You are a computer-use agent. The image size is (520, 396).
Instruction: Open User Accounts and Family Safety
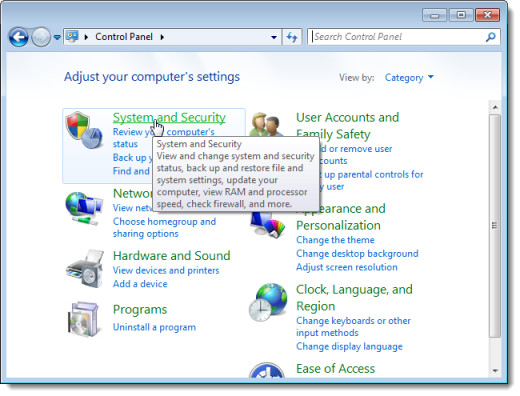tap(347, 126)
